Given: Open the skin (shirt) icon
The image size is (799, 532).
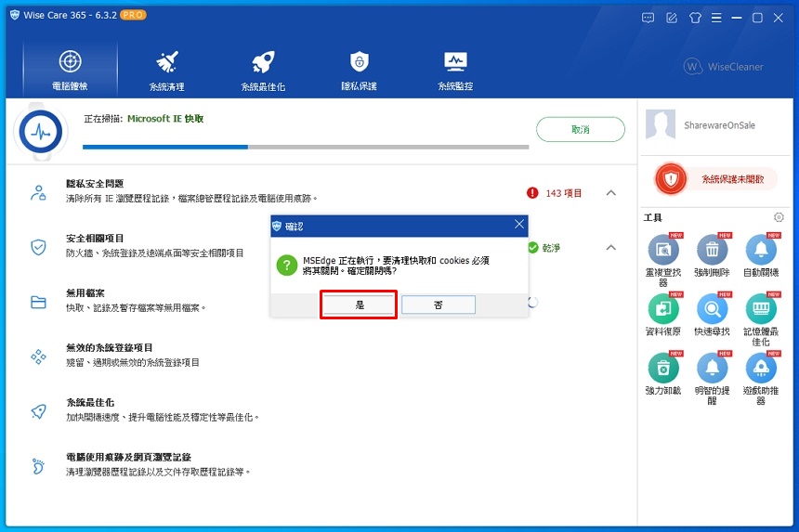Looking at the screenshot, I should [695, 18].
